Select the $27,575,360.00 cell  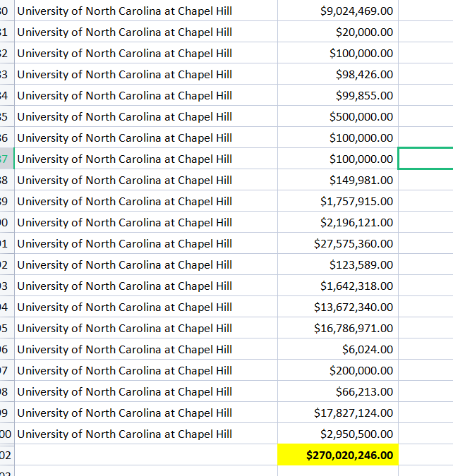click(337, 243)
